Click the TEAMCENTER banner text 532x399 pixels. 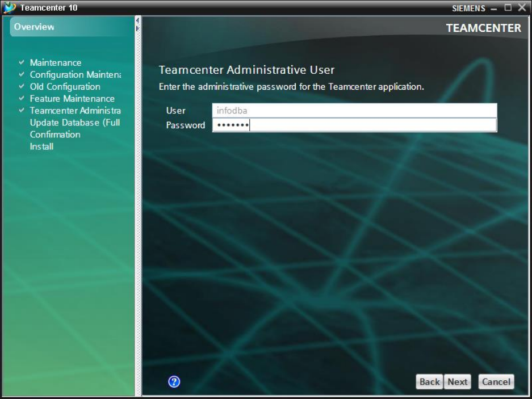(484, 28)
